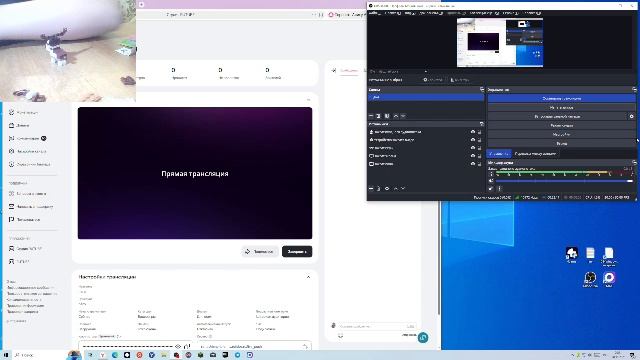This screenshot has width=640, height=360.
Task: Float the OBS Controls dock panel
Action: (634, 89)
